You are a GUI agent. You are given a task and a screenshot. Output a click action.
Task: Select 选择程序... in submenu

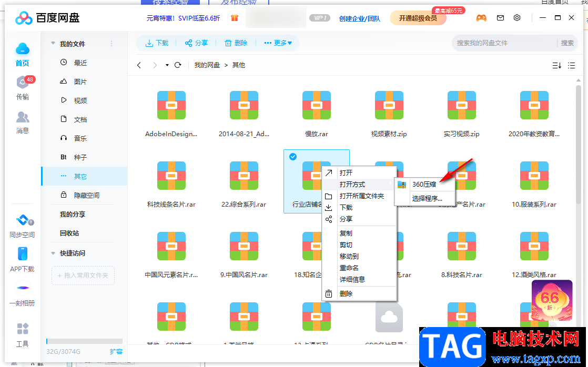(424, 198)
